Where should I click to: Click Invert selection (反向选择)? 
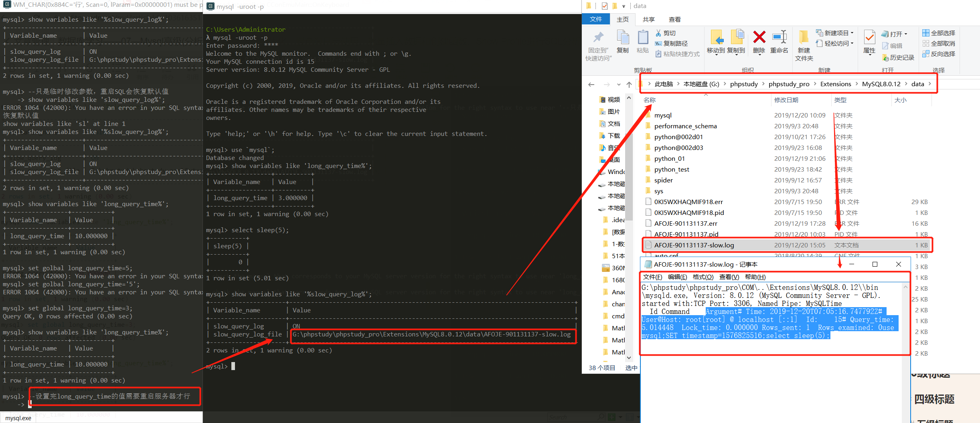[x=939, y=54]
